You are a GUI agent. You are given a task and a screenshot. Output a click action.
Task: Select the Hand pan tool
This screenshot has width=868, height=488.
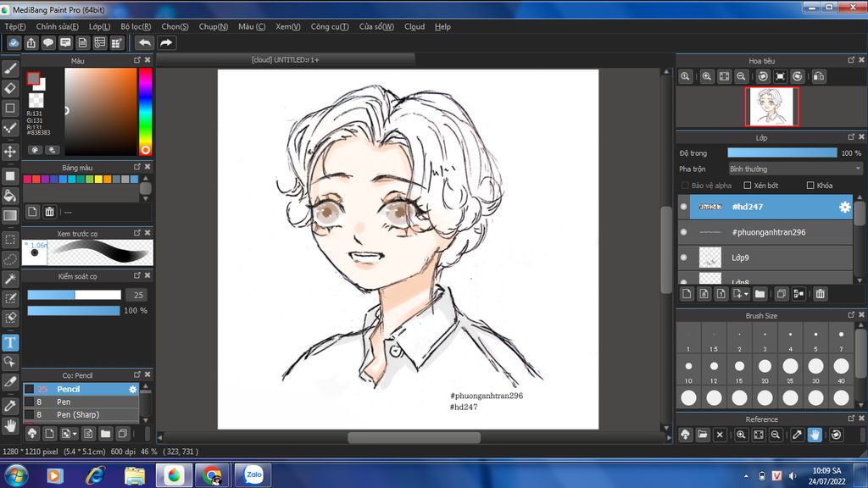click(10, 425)
